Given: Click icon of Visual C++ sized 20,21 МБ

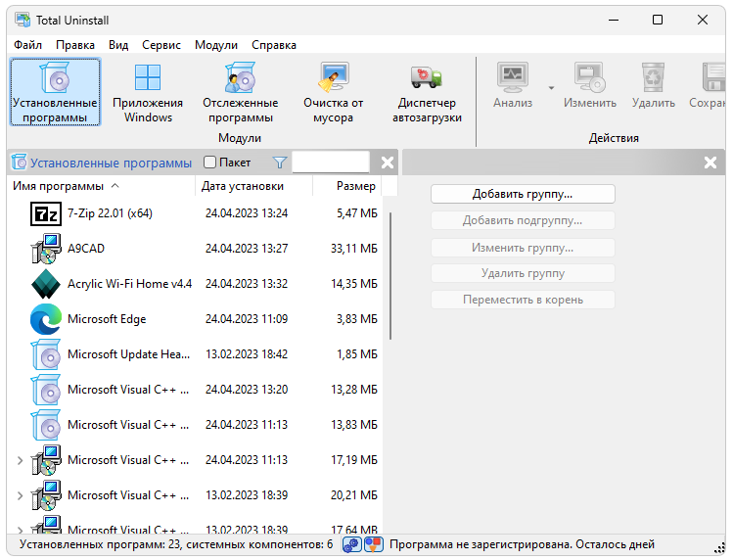Looking at the screenshot, I should [x=46, y=495].
